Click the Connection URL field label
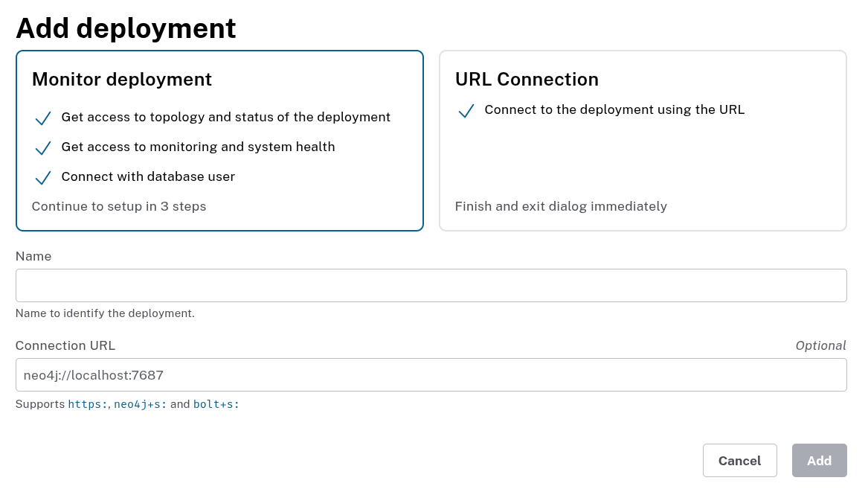The width and height of the screenshot is (868, 495). click(65, 345)
